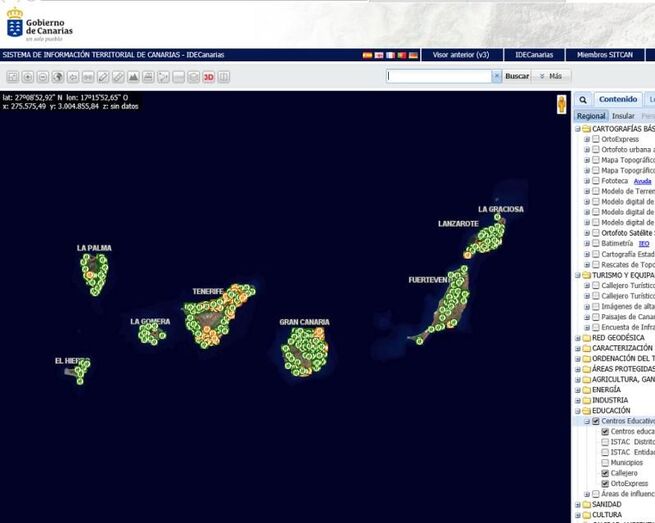Open the Visor anterior (v3) link
This screenshot has width=655, height=523.
click(455, 55)
